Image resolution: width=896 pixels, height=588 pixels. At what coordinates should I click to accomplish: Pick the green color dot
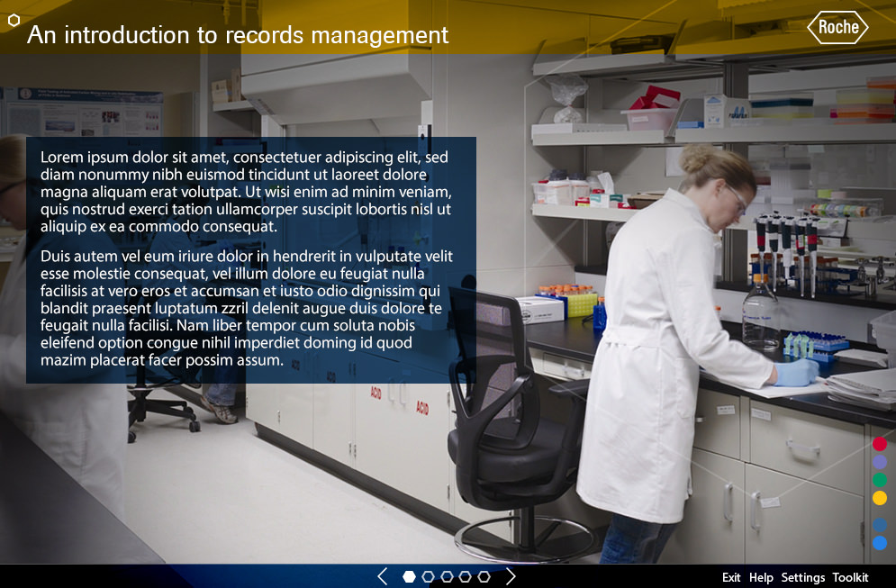(880, 480)
